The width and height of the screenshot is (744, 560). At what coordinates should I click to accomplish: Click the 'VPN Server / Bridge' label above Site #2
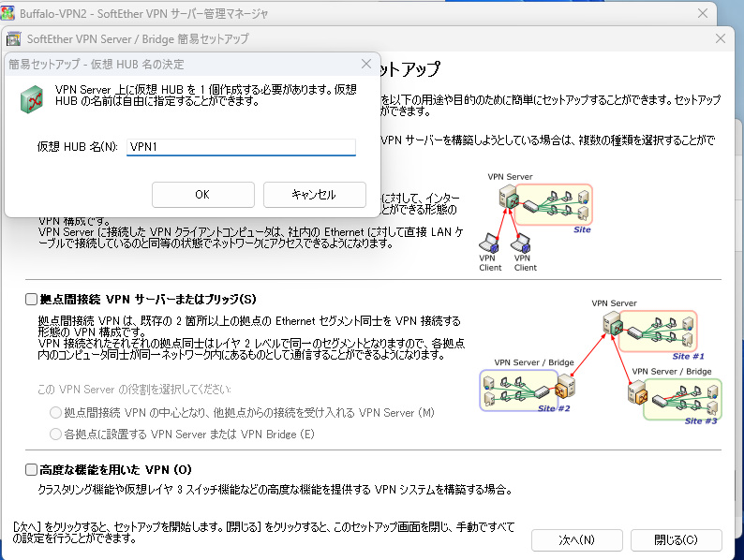pyautogui.click(x=534, y=362)
